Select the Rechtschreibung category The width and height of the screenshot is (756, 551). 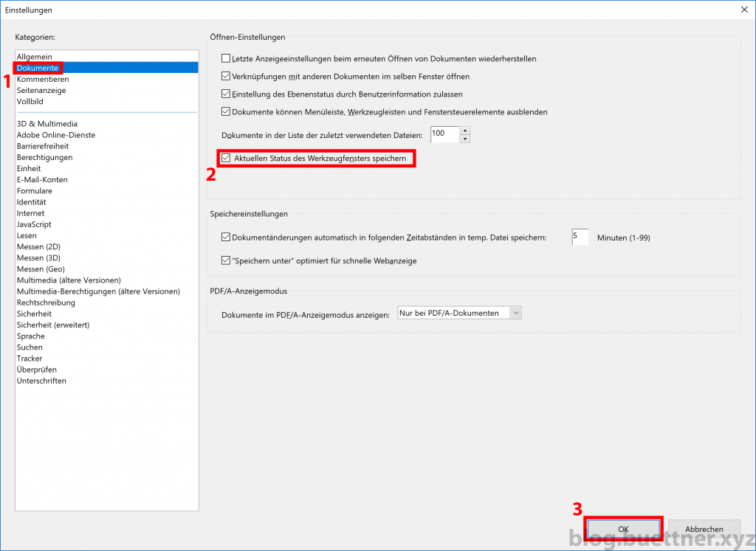click(x=46, y=302)
